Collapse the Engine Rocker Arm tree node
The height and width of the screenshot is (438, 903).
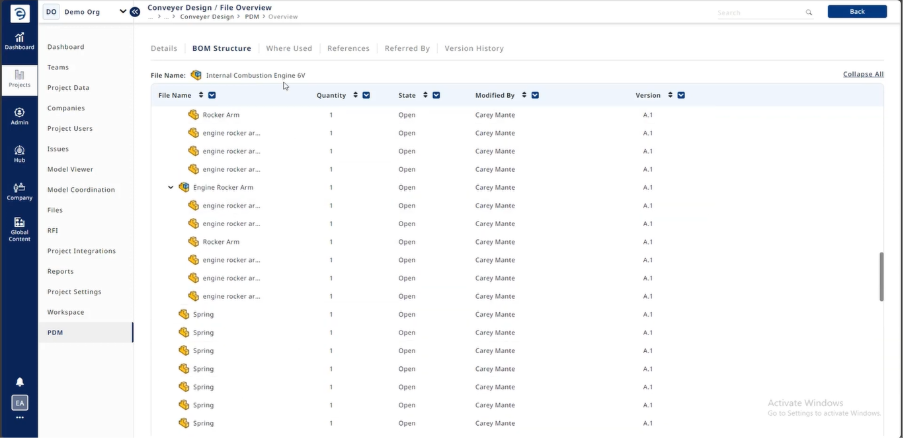[x=171, y=187]
